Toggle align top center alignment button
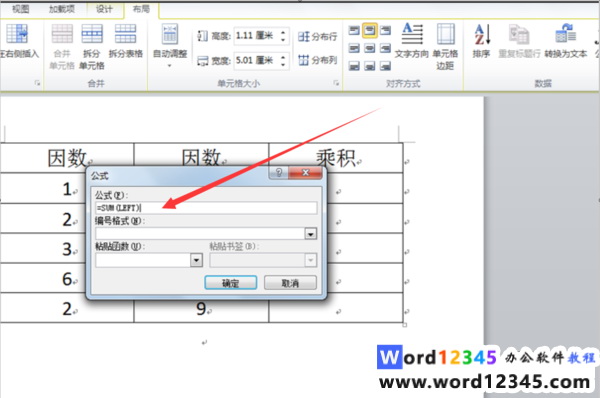The height and width of the screenshot is (398, 600). [370, 30]
